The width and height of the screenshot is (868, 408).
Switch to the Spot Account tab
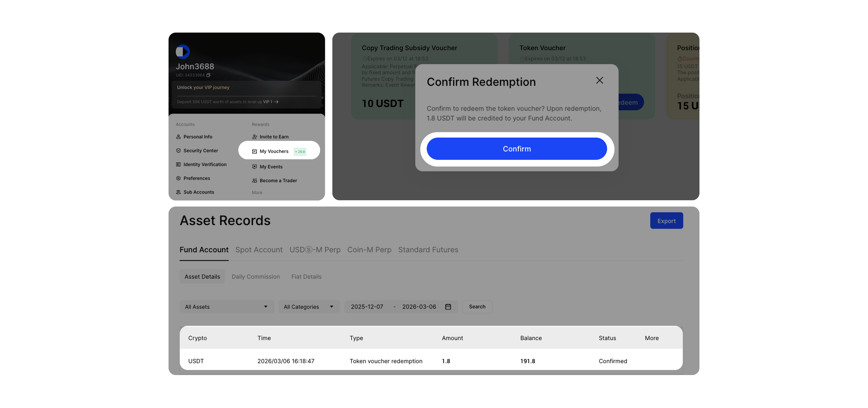tap(259, 250)
